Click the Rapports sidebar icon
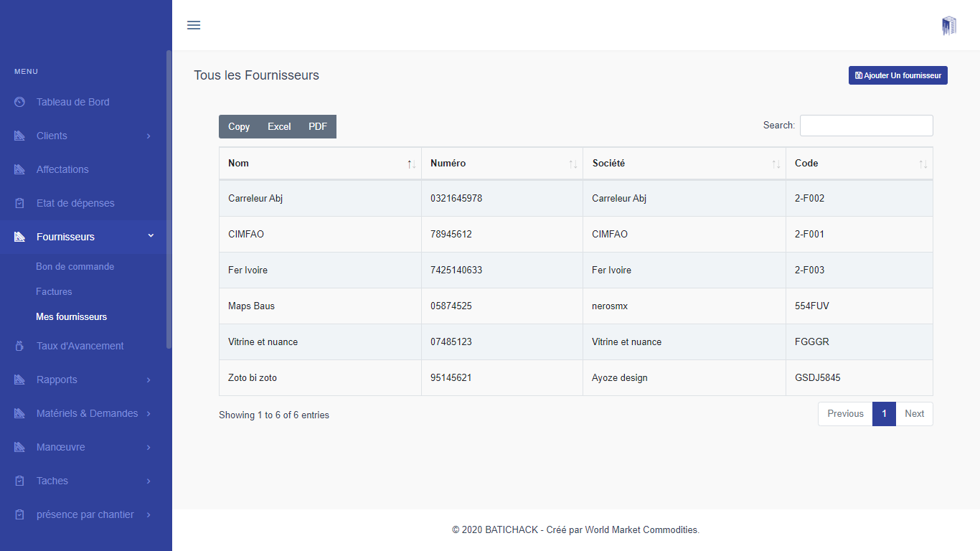 [20, 380]
